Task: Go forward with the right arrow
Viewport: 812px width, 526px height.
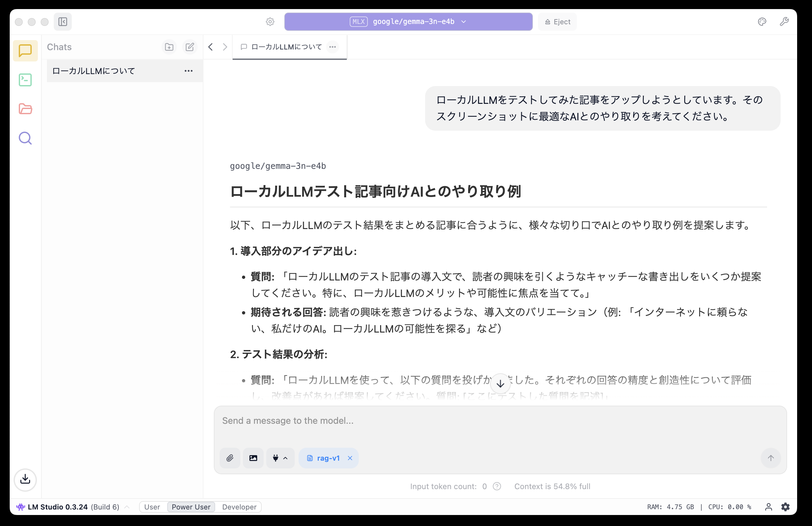Action: 225,47
